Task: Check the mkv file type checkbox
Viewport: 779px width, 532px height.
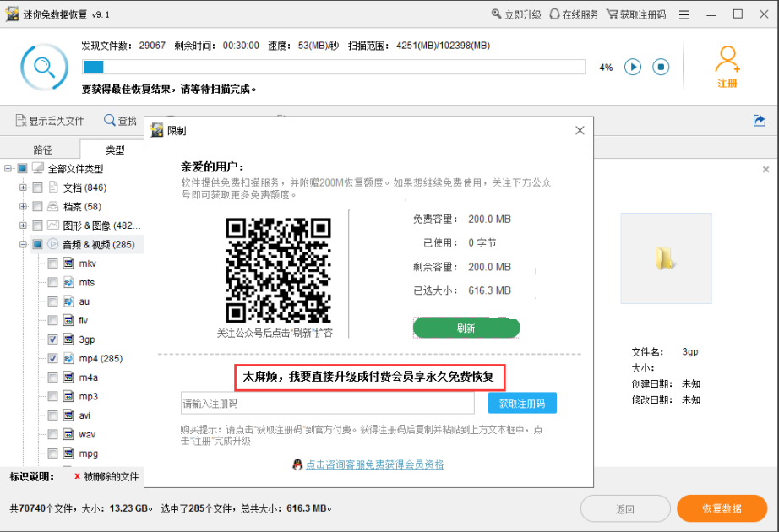Action: [52, 263]
